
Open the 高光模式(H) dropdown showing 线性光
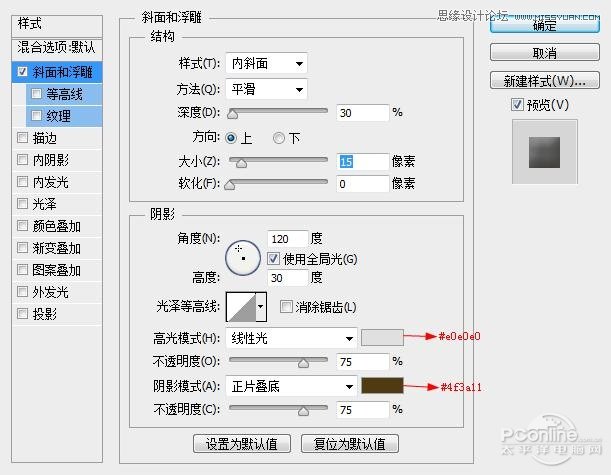[291, 338]
